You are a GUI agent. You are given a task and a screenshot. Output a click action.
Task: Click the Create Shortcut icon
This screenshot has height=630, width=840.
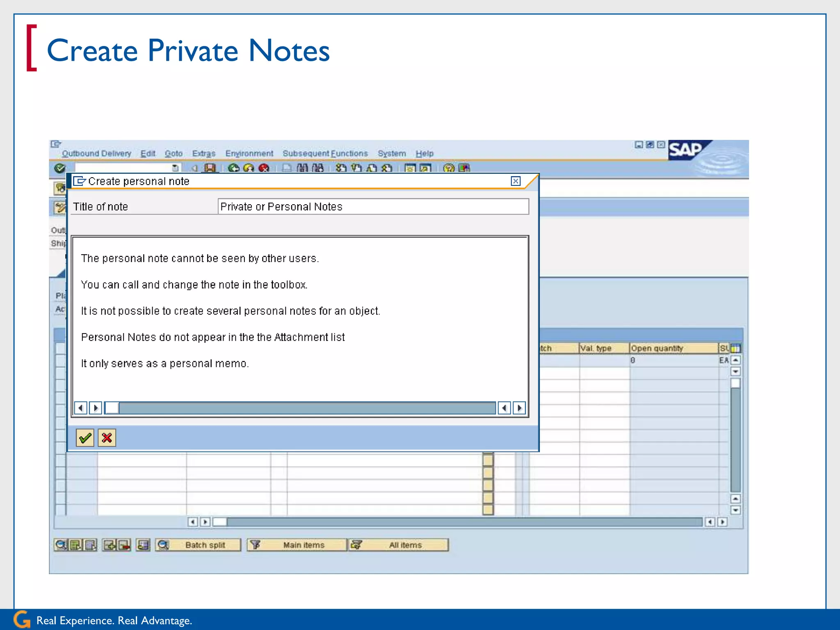[425, 168]
